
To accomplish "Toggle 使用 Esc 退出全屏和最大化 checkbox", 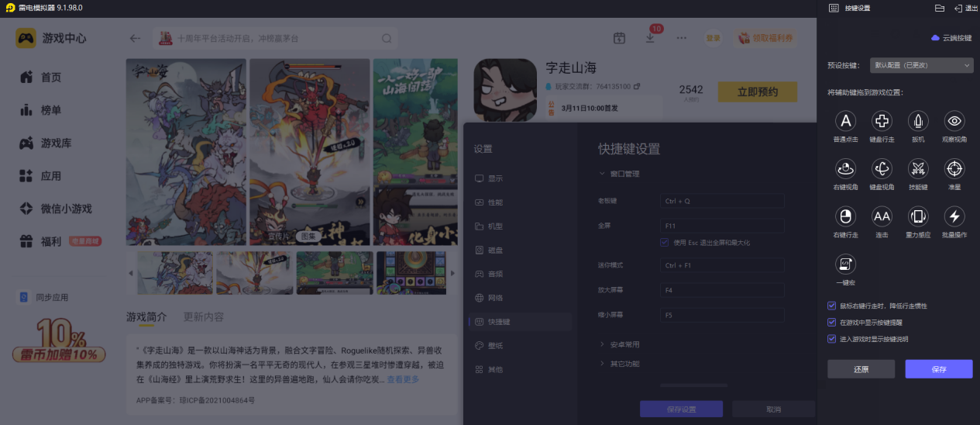I will tap(664, 242).
